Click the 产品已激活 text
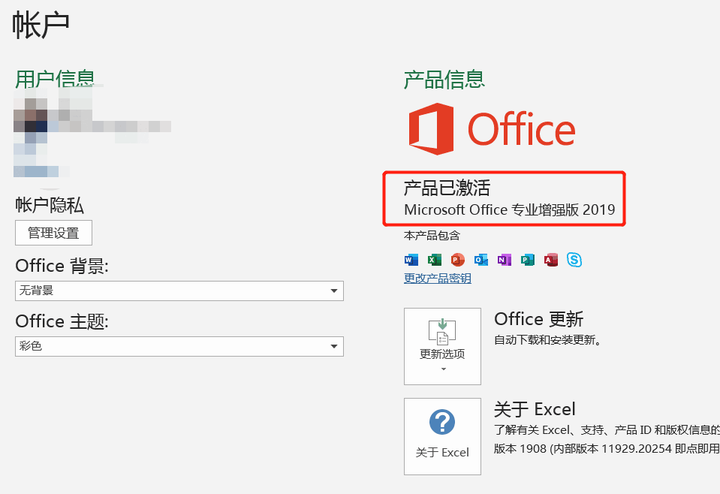This screenshot has width=720, height=494. [x=447, y=188]
